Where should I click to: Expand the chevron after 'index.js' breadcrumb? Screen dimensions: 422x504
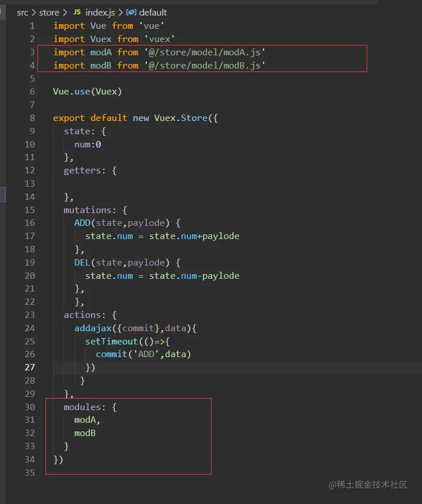(x=120, y=13)
